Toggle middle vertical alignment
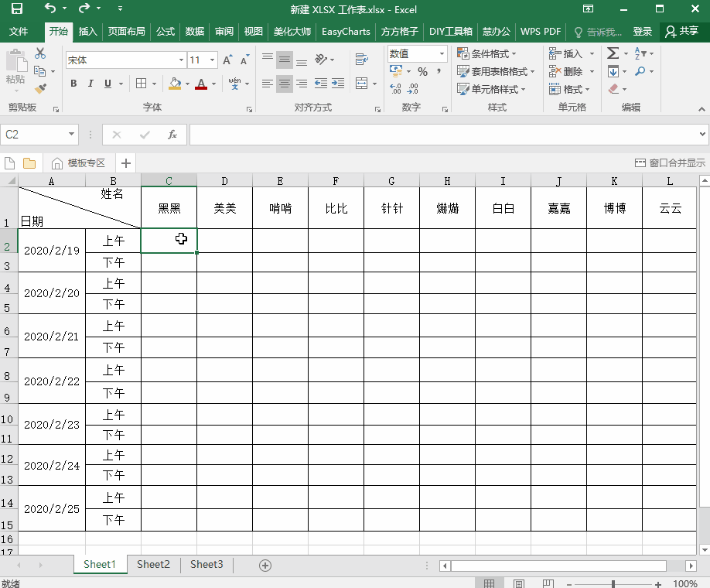Viewport: 710px width, 588px height. pyautogui.click(x=285, y=60)
